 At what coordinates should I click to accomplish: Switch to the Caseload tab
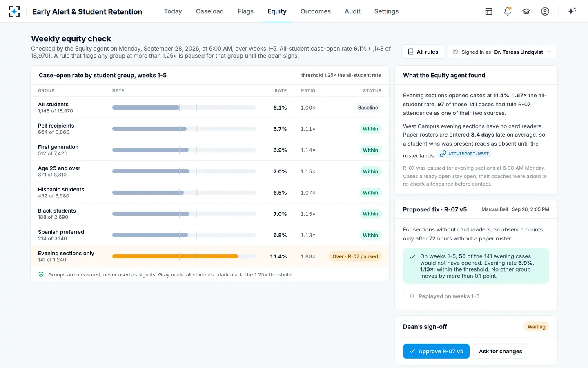point(210,11)
